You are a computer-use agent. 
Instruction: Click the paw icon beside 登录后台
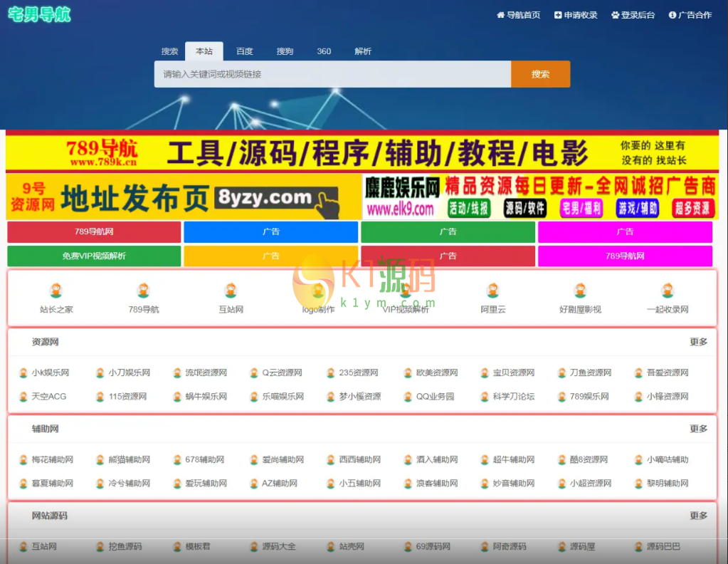[615, 15]
